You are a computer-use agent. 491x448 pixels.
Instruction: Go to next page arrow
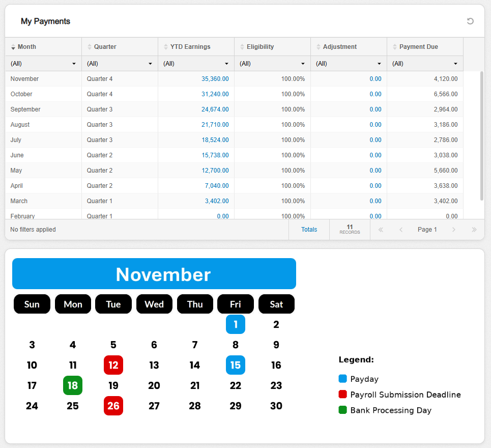click(x=454, y=230)
